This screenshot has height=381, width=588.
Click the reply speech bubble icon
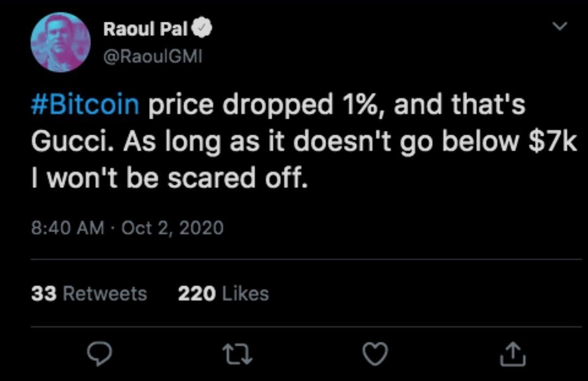pos(99,354)
